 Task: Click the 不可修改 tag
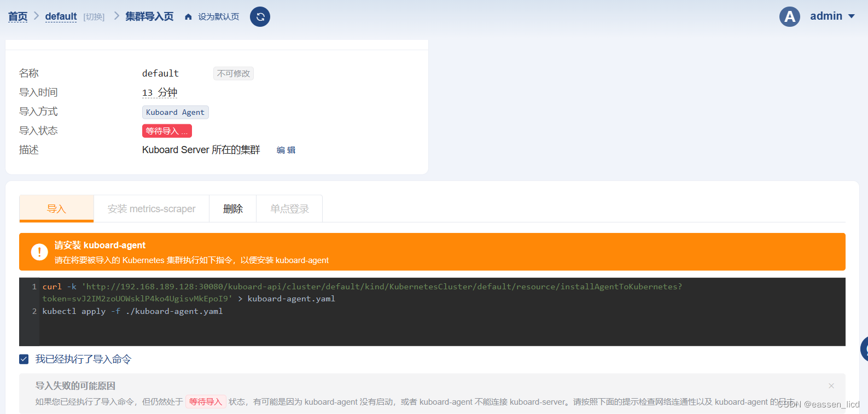234,73
